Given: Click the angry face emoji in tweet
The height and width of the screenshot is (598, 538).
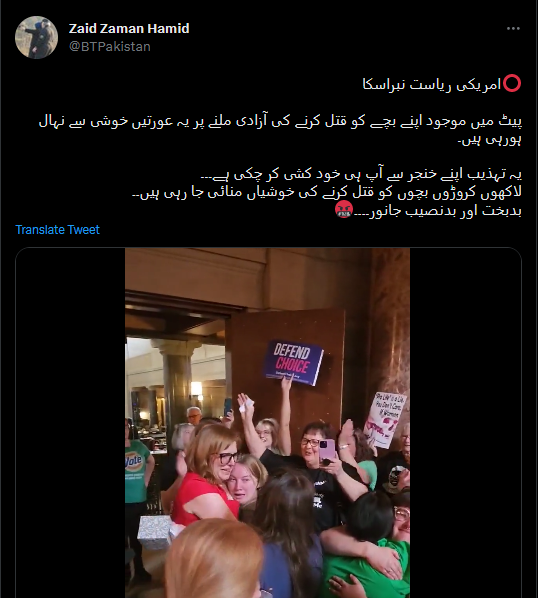Looking at the screenshot, I should 344,210.
